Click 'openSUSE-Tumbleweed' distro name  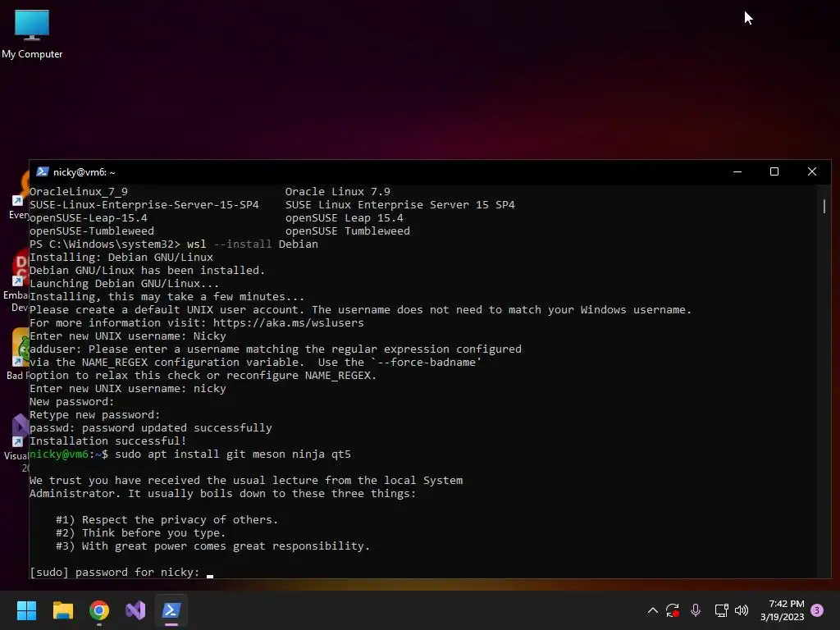click(92, 231)
